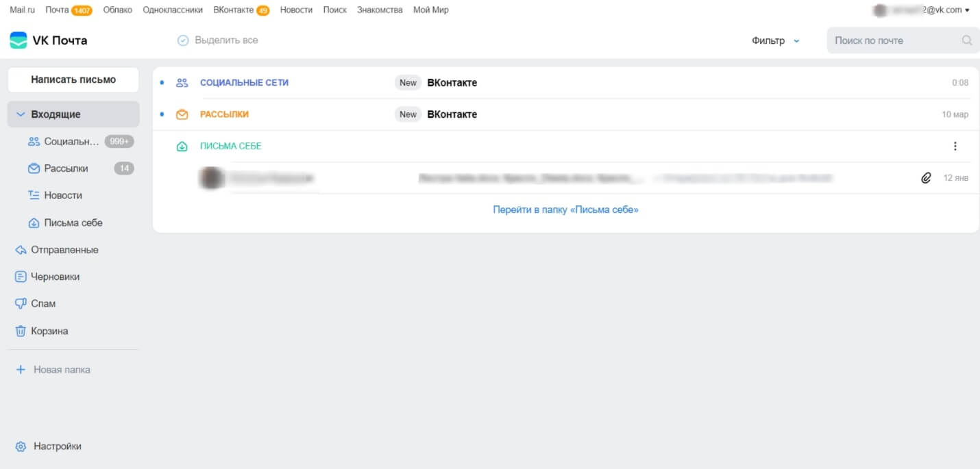Click the ВКонтакте sender dated 10 мар

[x=452, y=114]
